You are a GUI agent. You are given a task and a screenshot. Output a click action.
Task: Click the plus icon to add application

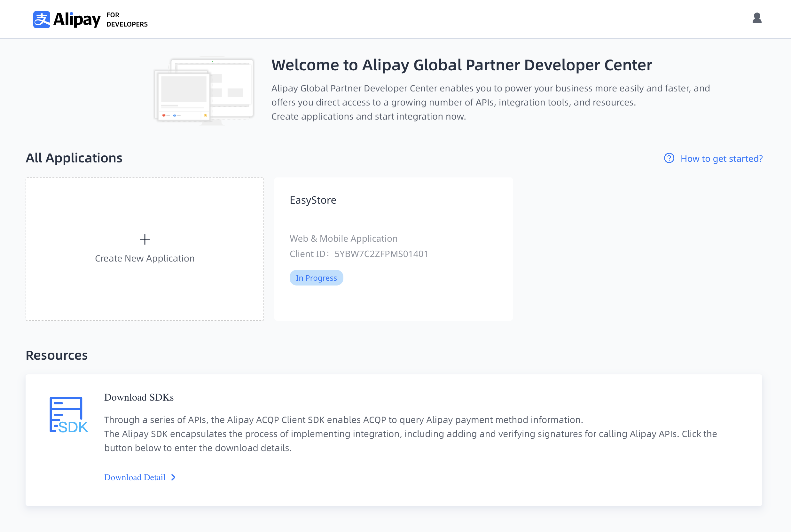[145, 239]
